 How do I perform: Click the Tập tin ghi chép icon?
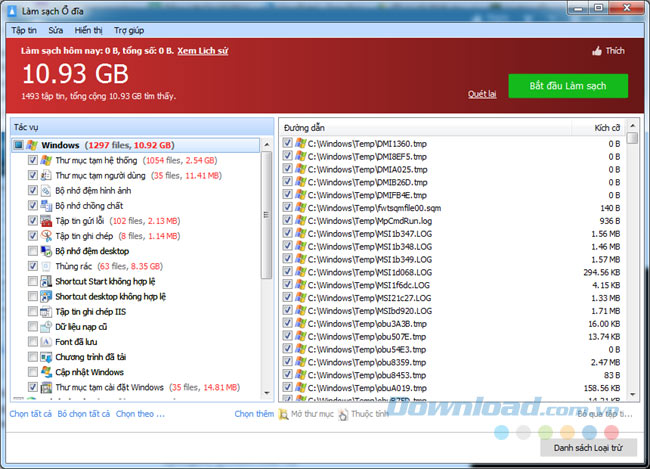(x=47, y=236)
